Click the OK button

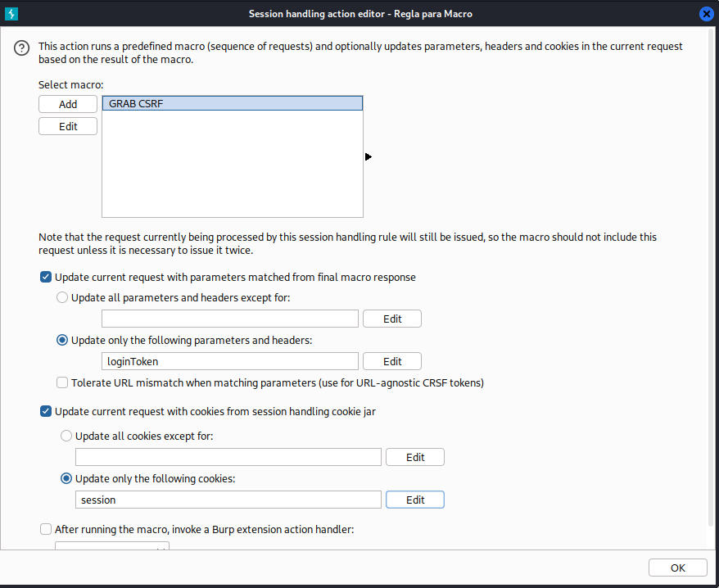pyautogui.click(x=678, y=568)
